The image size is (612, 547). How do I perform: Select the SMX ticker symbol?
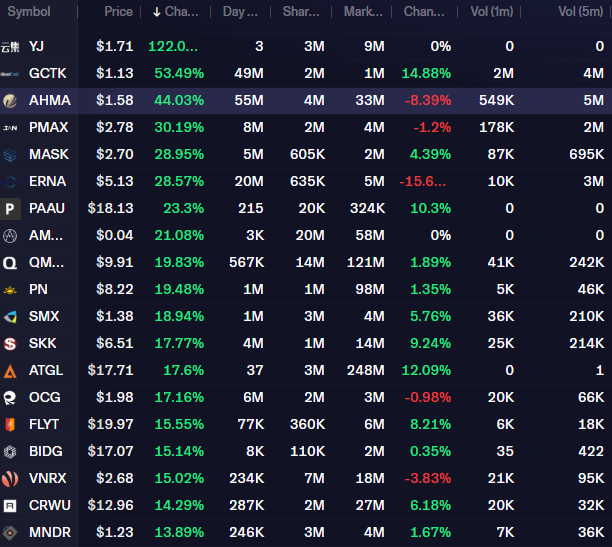(44, 316)
